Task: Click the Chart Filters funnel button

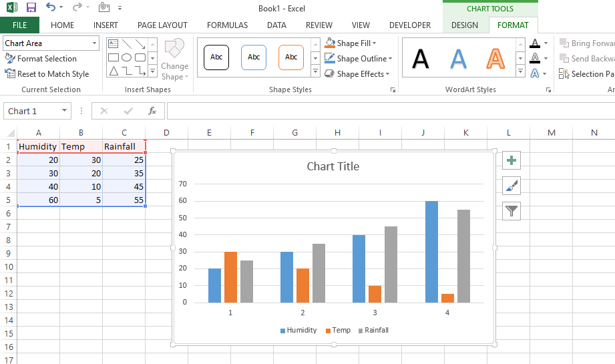Action: click(511, 211)
